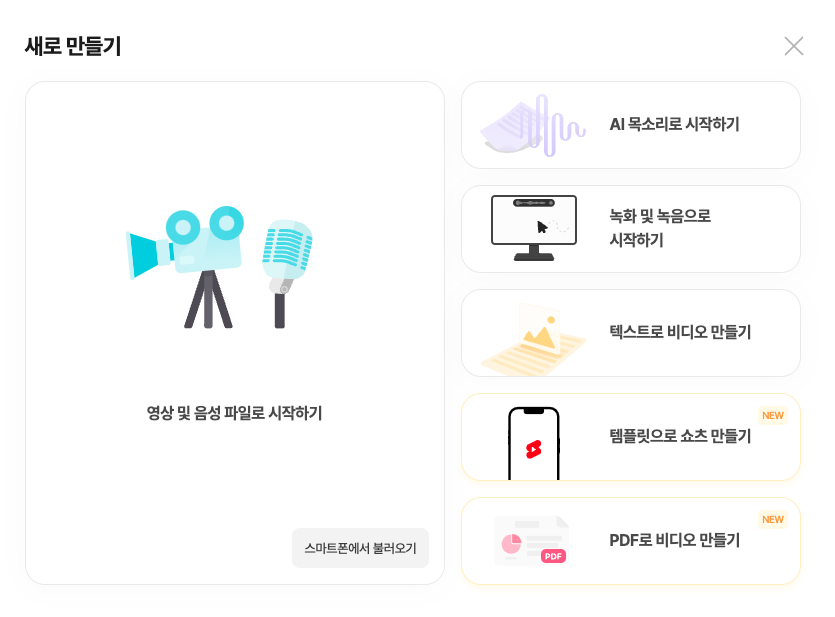Image resolution: width=835 pixels, height=617 pixels.
Task: Click the microphone illustration
Action: click(286, 274)
